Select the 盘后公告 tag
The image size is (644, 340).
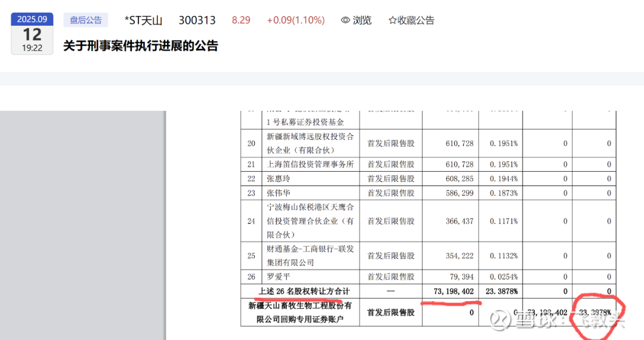point(85,20)
